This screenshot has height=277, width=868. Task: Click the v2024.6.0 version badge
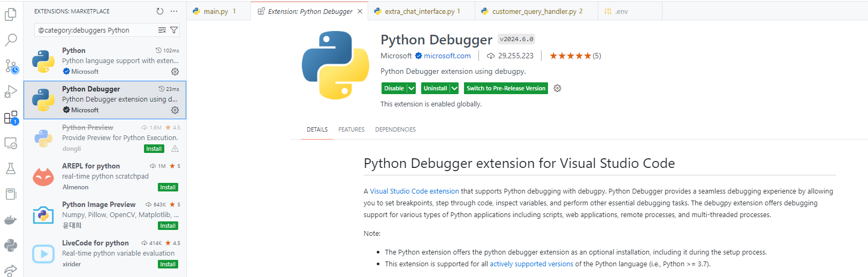coord(516,39)
